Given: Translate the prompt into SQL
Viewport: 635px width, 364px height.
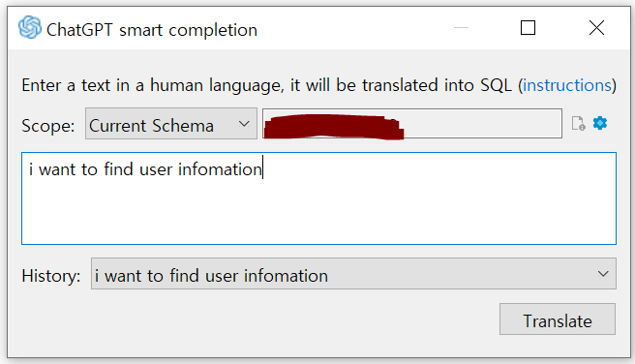Looking at the screenshot, I should [558, 319].
